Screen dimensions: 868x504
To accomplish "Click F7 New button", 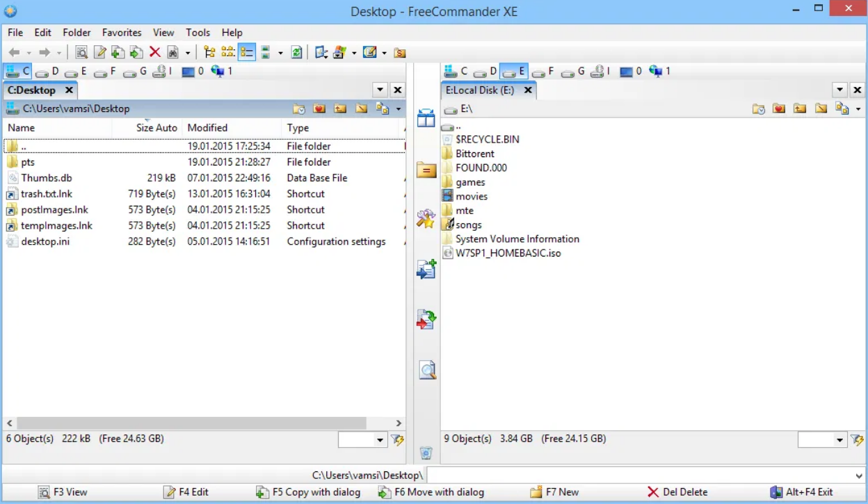I will 554,491.
